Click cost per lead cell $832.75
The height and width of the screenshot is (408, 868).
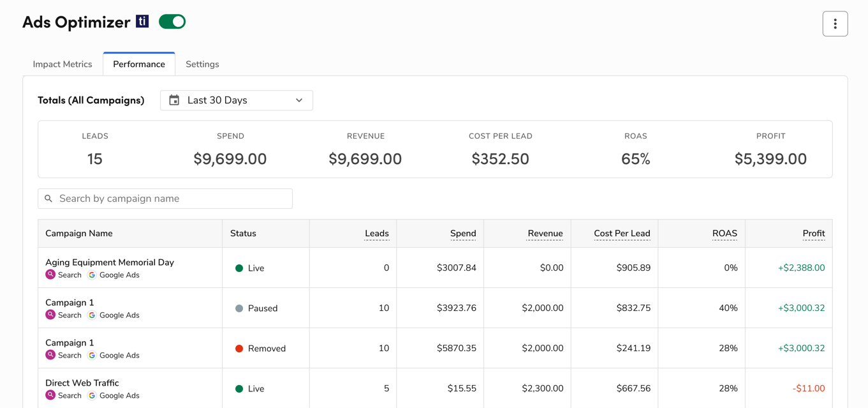click(x=634, y=308)
